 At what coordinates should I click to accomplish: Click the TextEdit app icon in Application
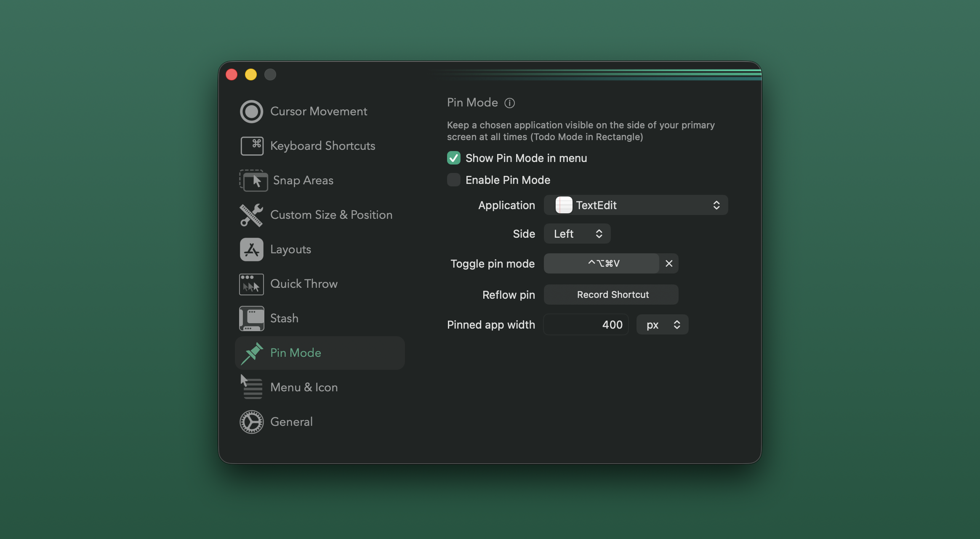point(564,205)
